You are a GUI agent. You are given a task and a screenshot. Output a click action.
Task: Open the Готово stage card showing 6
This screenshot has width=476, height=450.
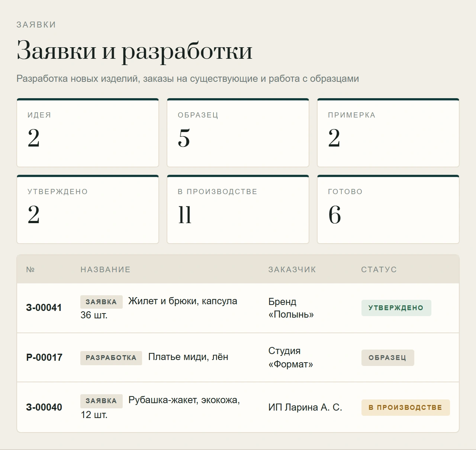[x=388, y=209]
